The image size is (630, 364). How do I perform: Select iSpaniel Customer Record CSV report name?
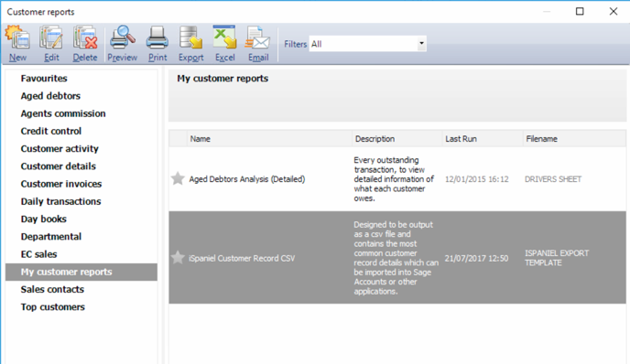pyautogui.click(x=242, y=258)
